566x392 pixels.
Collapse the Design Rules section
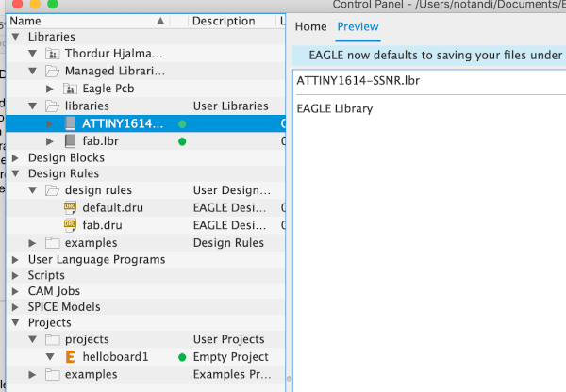pos(15,173)
